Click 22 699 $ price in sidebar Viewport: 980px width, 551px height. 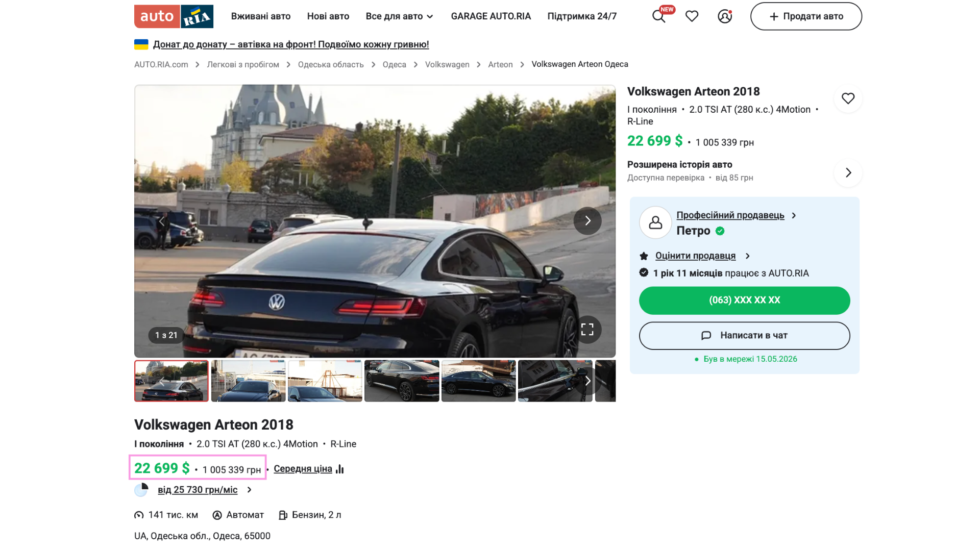(x=655, y=141)
